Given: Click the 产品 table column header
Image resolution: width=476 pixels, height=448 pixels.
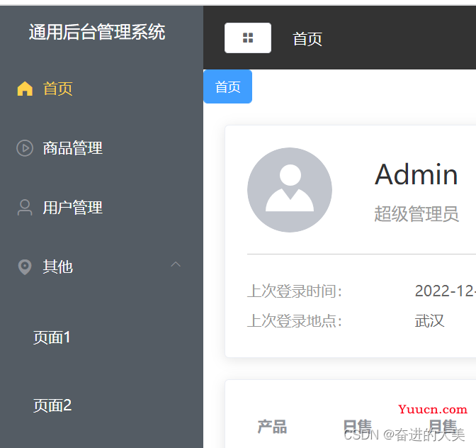Looking at the screenshot, I should 272,427.
